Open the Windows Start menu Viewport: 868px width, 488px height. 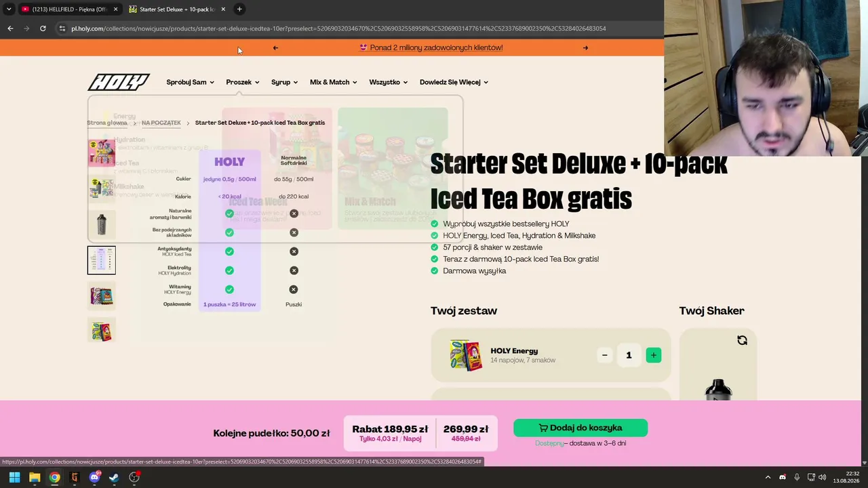pos(14,477)
